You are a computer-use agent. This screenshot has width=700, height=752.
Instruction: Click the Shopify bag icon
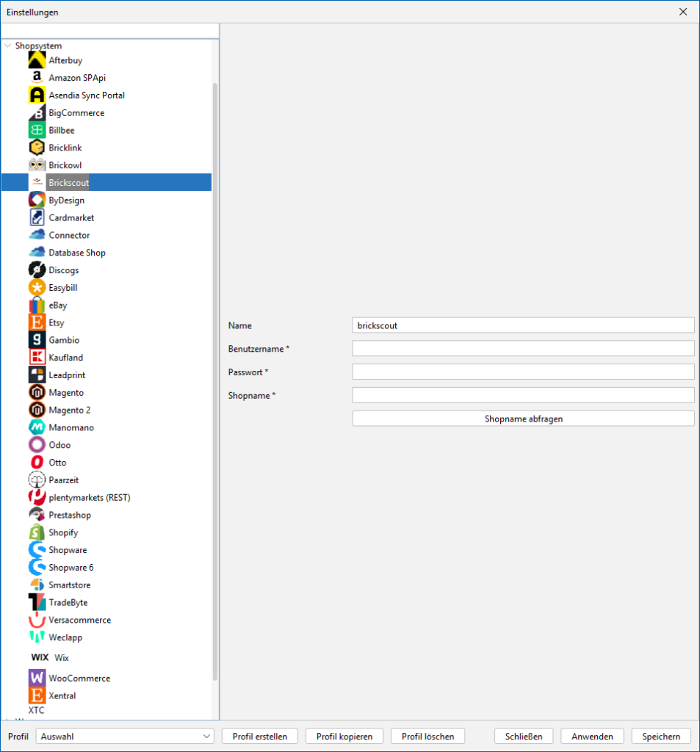click(37, 532)
